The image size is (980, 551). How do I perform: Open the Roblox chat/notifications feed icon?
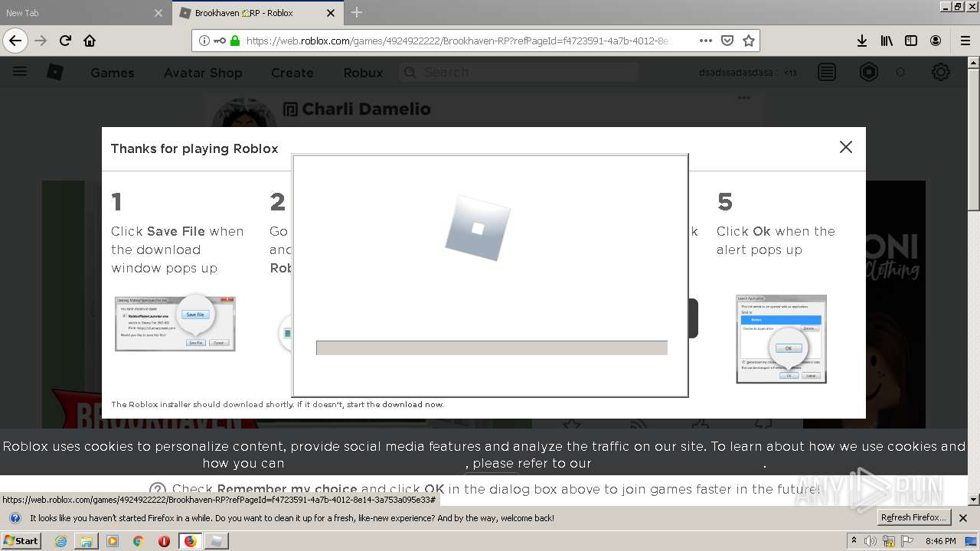coord(827,72)
